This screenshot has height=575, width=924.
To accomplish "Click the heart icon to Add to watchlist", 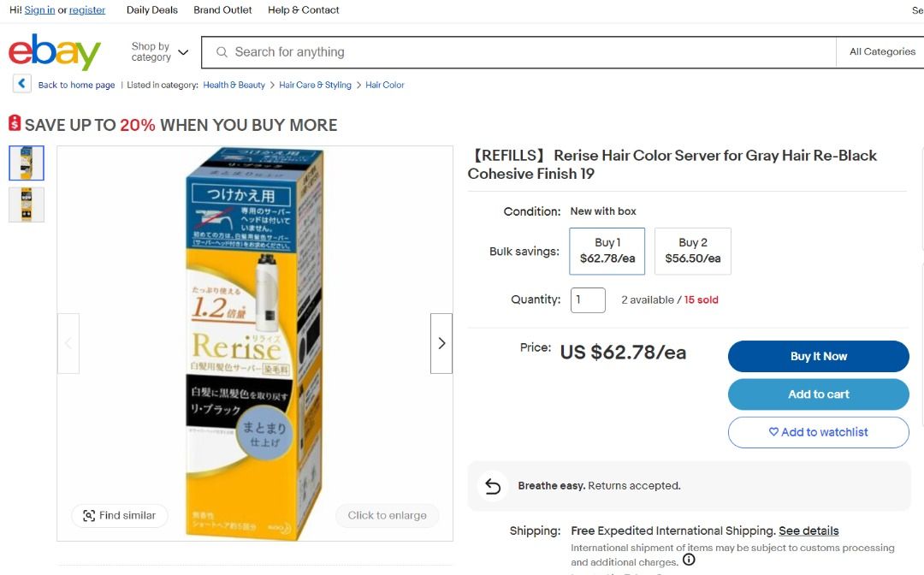I will (x=773, y=433).
